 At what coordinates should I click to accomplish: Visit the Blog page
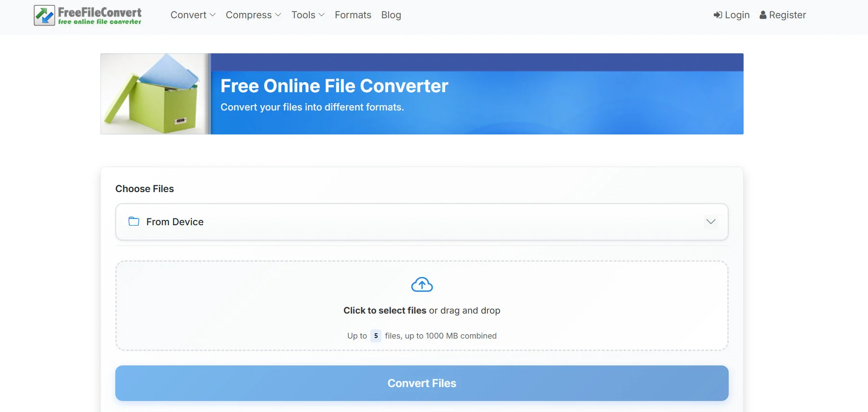[x=391, y=15]
